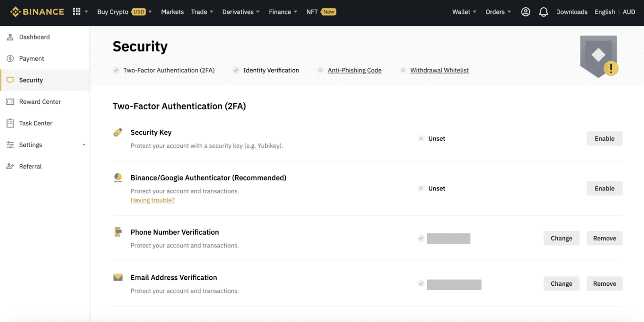Click the Binance logo in header
Viewport: 644px width, 322px height.
click(x=37, y=12)
